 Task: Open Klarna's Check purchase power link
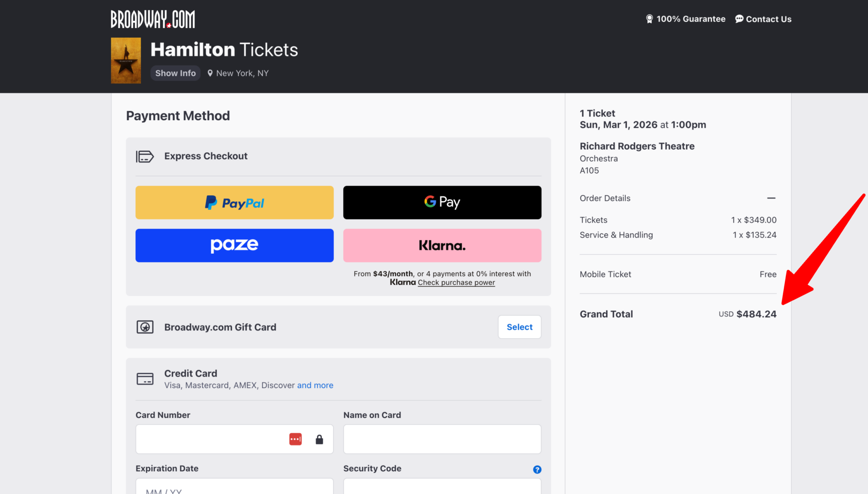coord(456,282)
